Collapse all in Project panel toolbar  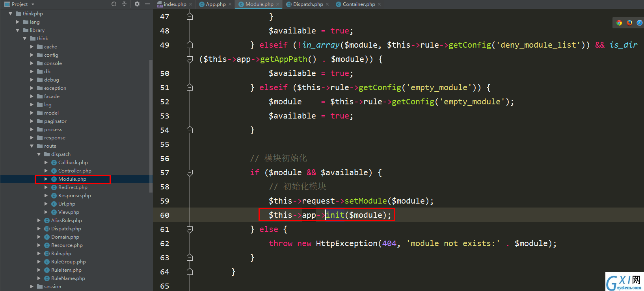(x=124, y=4)
